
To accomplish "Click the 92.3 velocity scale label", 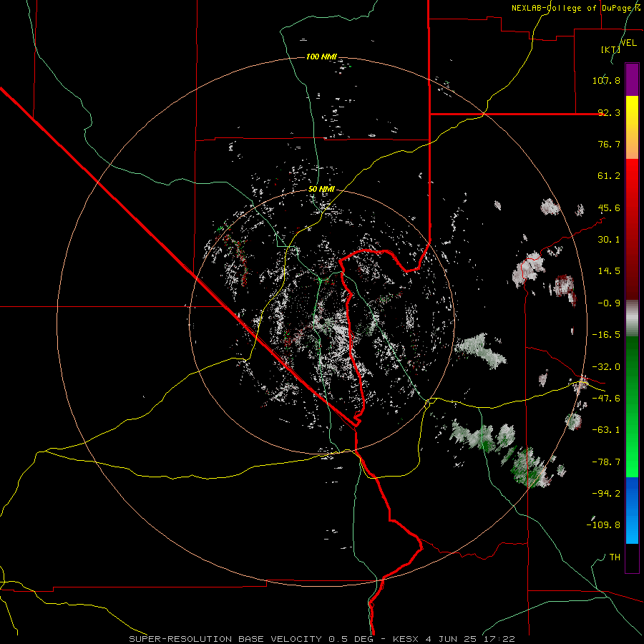I will tap(609, 112).
